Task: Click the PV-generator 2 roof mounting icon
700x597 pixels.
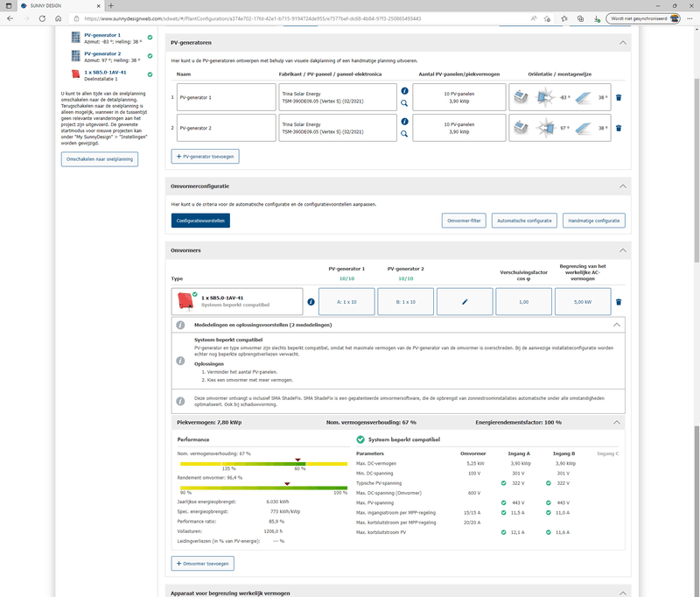Action: click(x=521, y=128)
